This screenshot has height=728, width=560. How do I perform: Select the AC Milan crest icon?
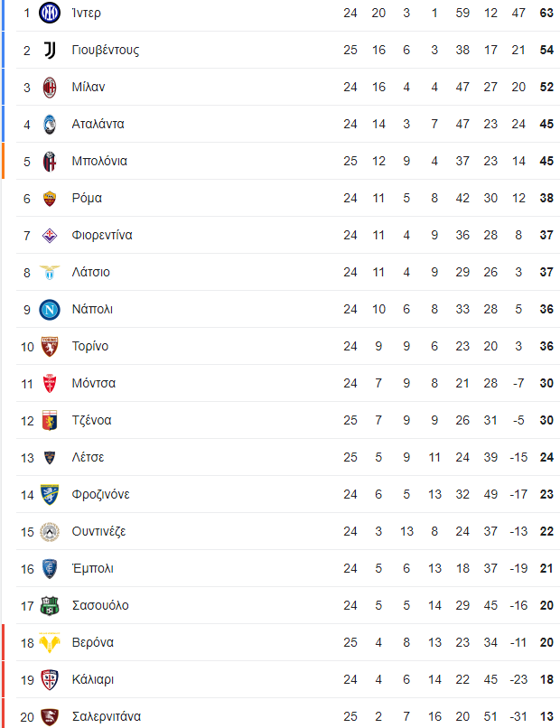49,87
